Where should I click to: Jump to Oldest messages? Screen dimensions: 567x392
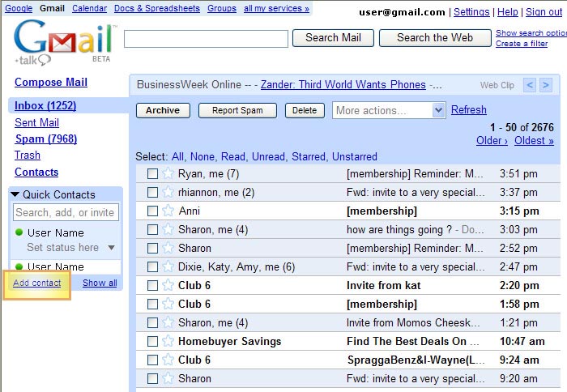pyautogui.click(x=534, y=141)
